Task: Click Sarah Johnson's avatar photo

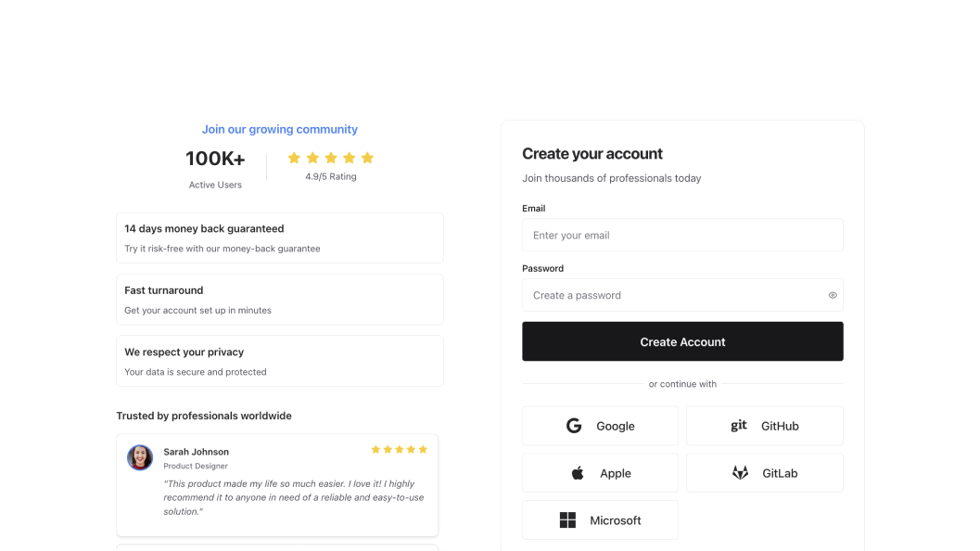Action: [140, 457]
